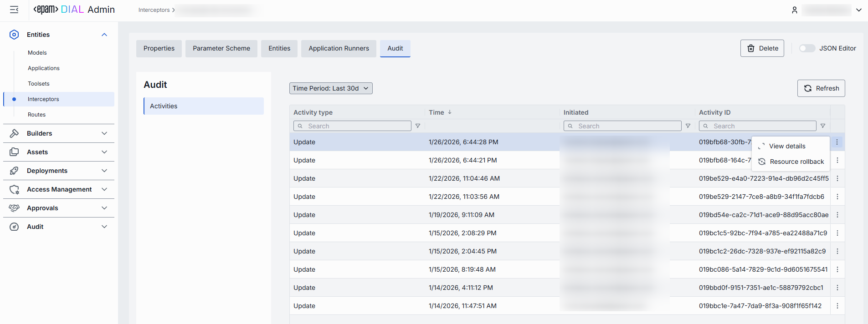Select View details in the context menu

point(787,146)
